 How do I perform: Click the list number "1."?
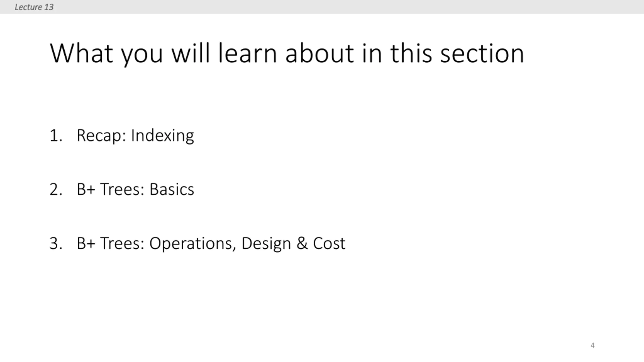click(56, 135)
